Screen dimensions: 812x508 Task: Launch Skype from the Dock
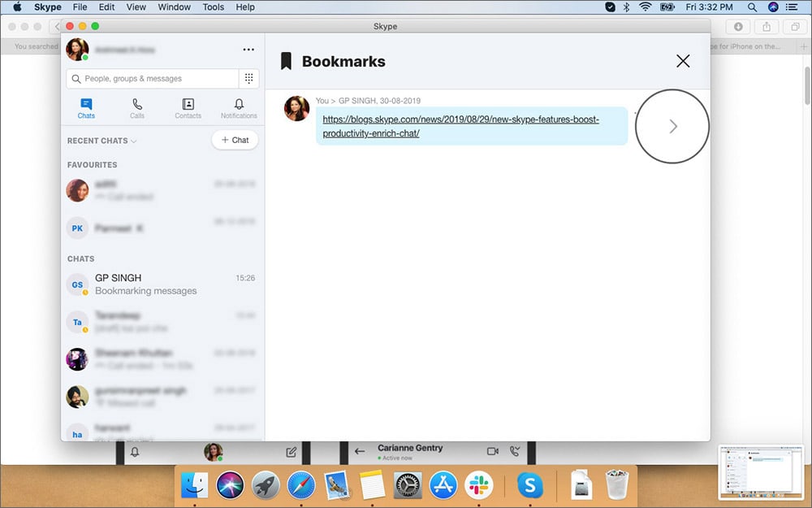(530, 485)
